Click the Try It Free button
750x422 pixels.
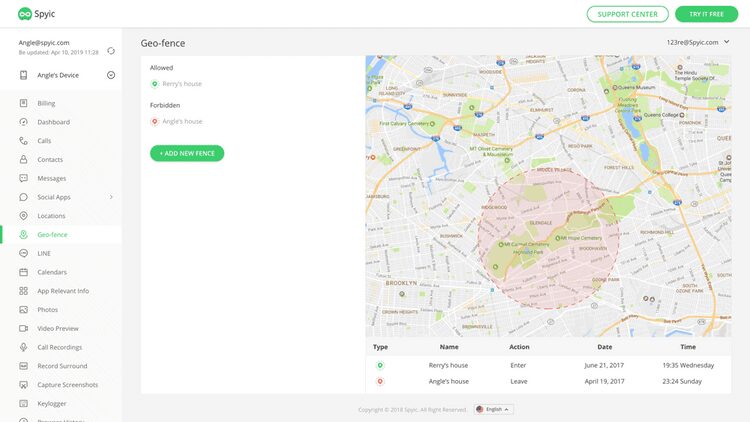(706, 14)
